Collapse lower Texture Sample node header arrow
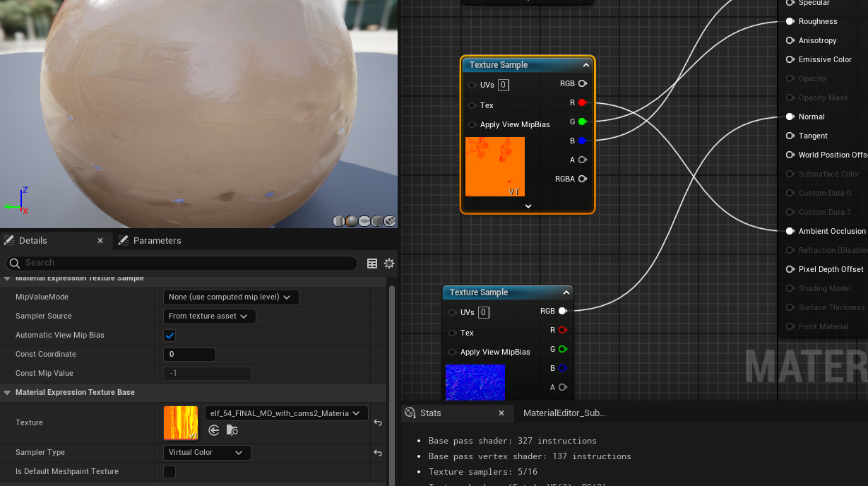Image resolution: width=868 pixels, height=486 pixels. click(x=566, y=292)
